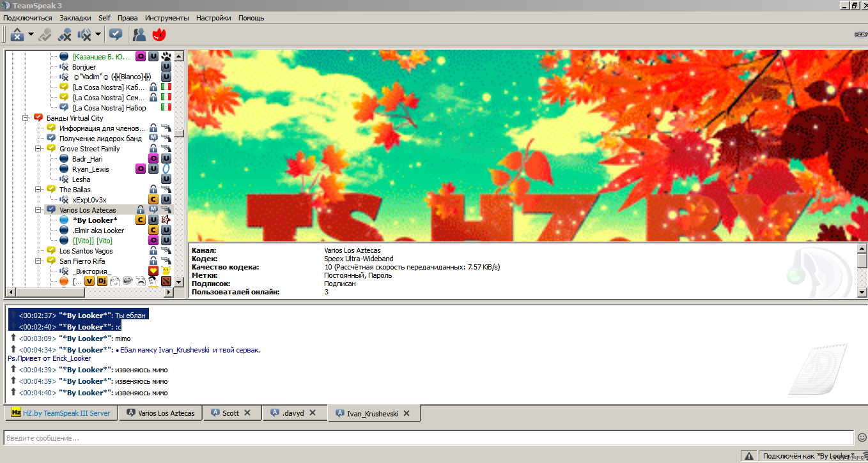Screen dimensions: 868x463
Task: Click the padlock on Varios Los Aztecas row
Action: coord(141,210)
